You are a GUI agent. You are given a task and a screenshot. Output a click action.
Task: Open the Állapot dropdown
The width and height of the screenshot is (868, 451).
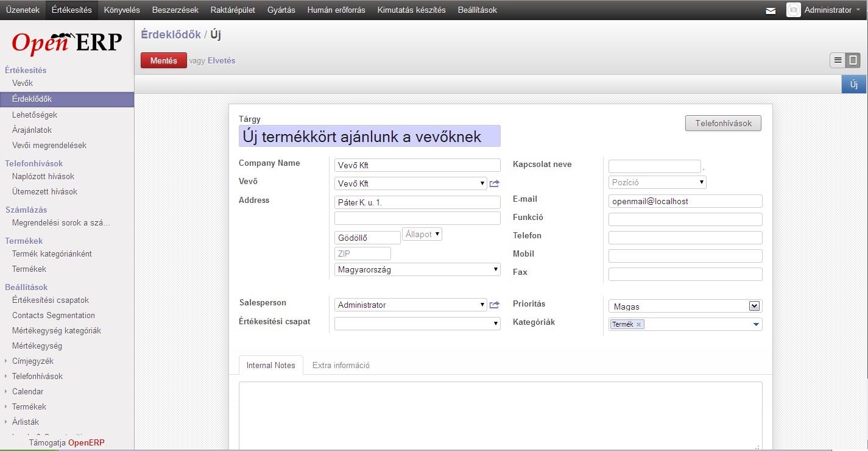point(437,234)
